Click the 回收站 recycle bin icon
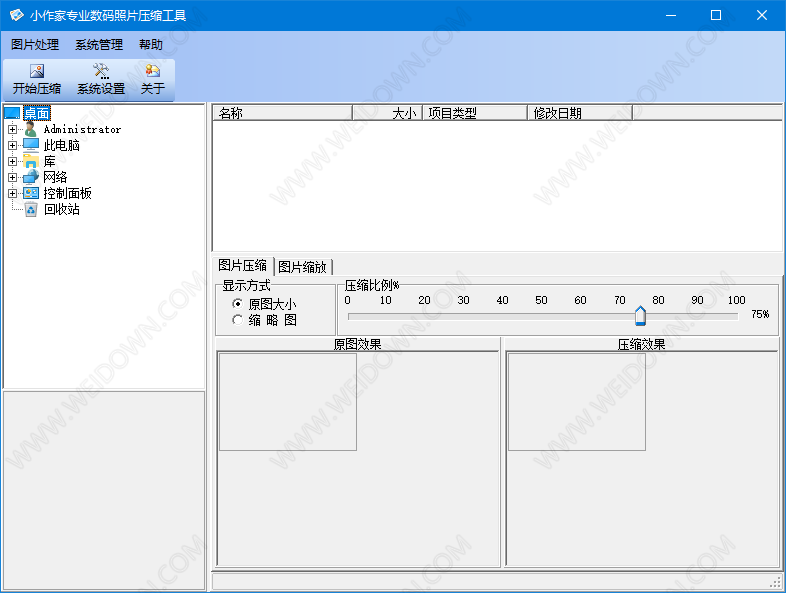This screenshot has width=786, height=593. point(31,209)
